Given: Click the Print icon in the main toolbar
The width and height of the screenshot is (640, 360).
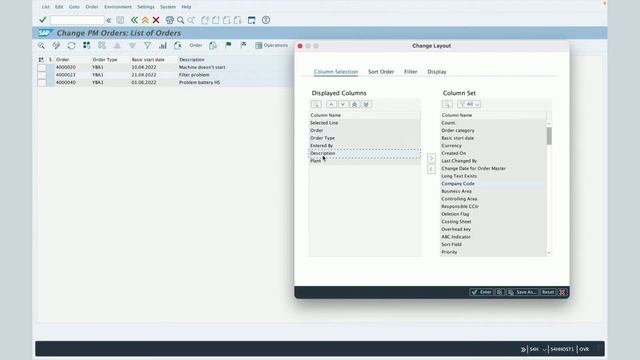Looking at the screenshot, I should tap(170, 20).
